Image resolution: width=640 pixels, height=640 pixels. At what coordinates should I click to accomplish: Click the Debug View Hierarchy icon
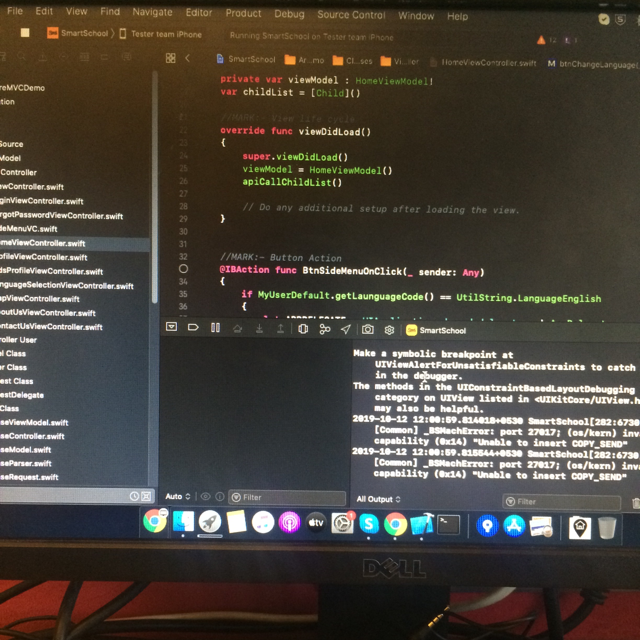(x=303, y=329)
